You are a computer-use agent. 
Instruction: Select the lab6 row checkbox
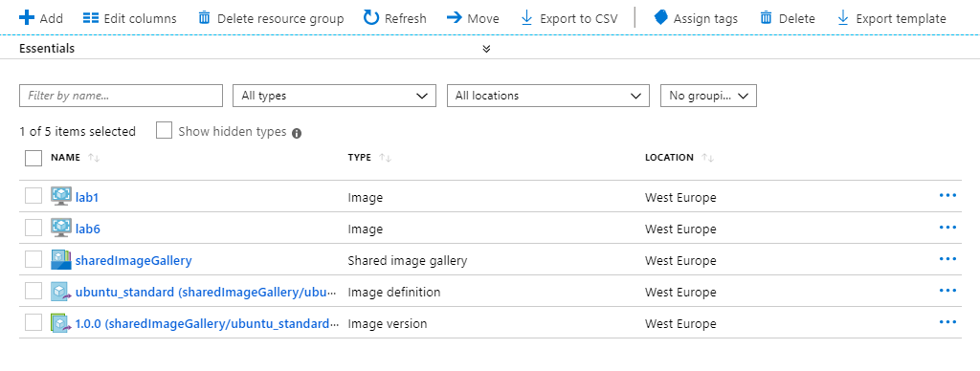pos(33,228)
